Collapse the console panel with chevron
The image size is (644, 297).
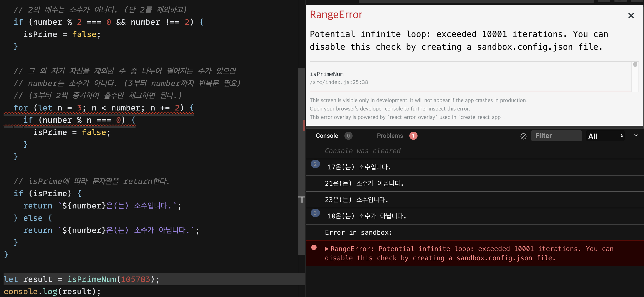[636, 136]
